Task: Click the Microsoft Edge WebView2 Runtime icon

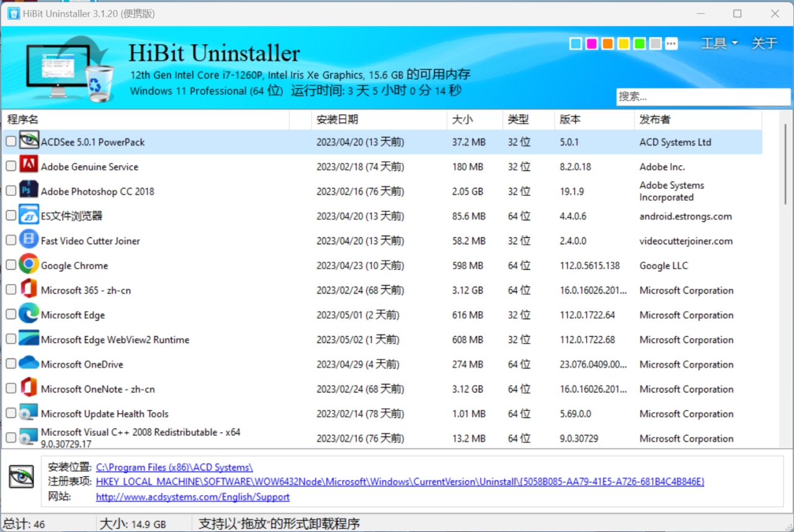Action: click(x=29, y=339)
